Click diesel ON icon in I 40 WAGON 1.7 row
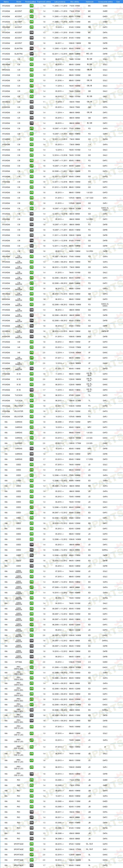 [x=31, y=369]
